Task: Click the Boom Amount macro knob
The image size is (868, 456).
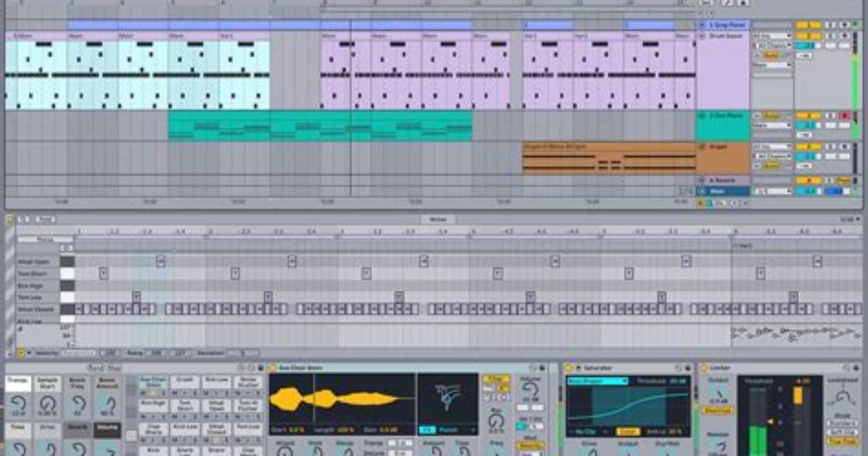Action: click(107, 405)
